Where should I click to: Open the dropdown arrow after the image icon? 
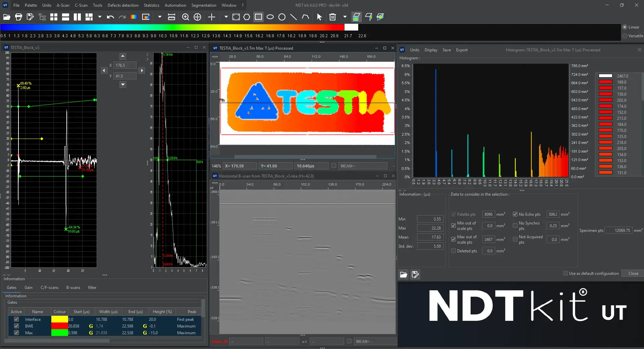(160, 17)
